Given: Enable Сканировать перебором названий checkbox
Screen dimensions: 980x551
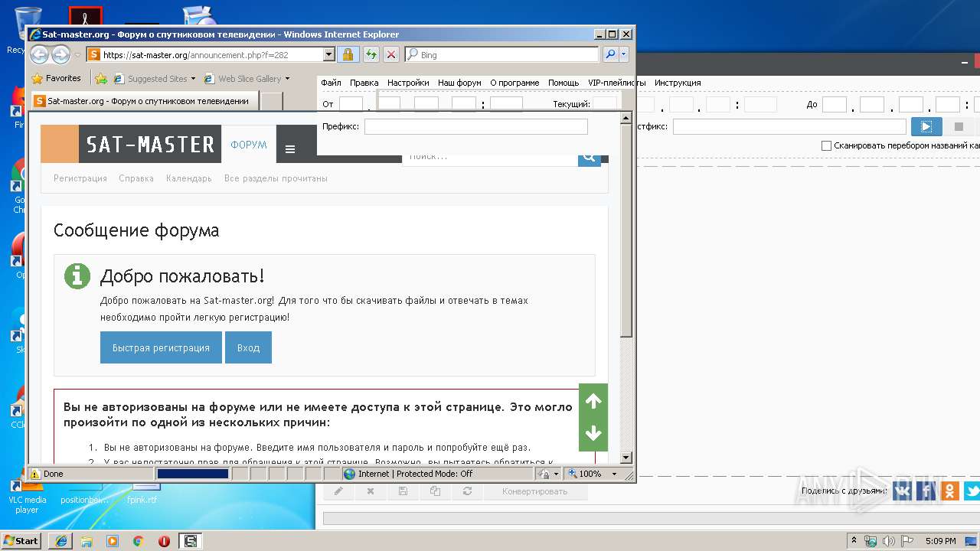Looking at the screenshot, I should [826, 145].
